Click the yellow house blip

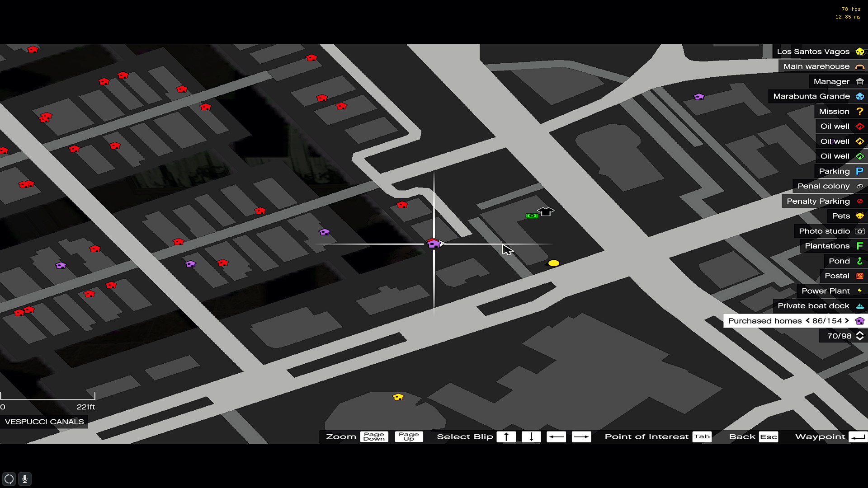(398, 397)
